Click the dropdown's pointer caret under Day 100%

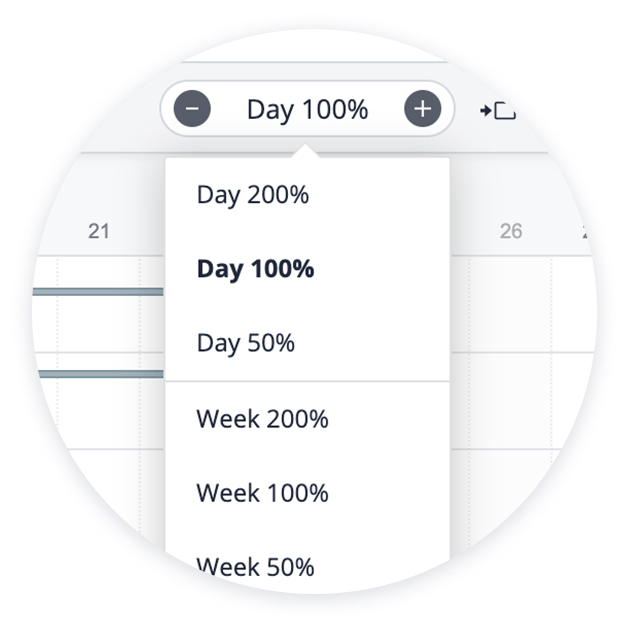pyautogui.click(x=306, y=151)
